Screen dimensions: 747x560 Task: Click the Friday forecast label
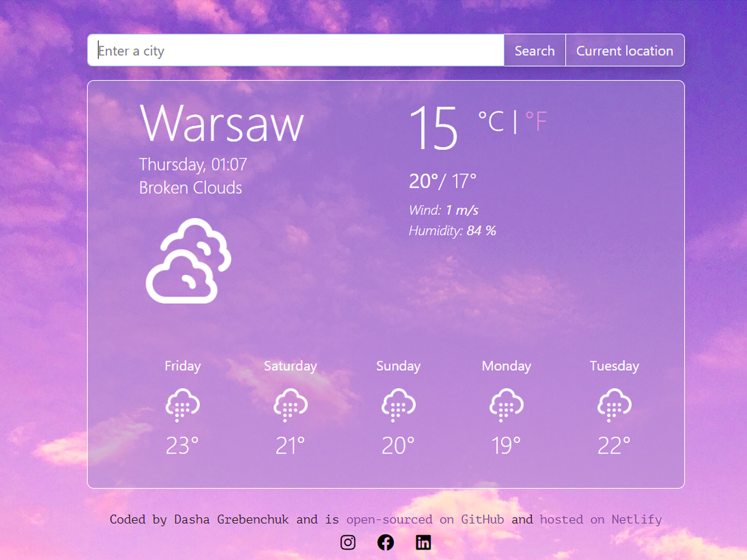[183, 366]
